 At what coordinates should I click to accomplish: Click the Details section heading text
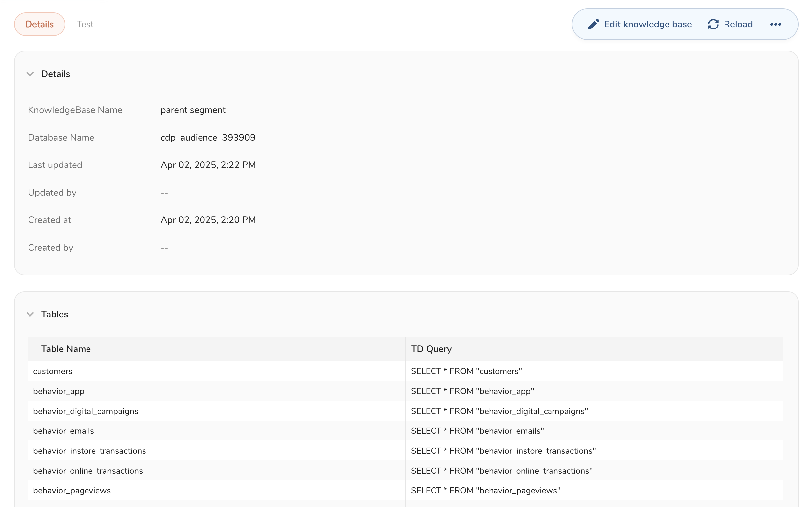pyautogui.click(x=56, y=74)
